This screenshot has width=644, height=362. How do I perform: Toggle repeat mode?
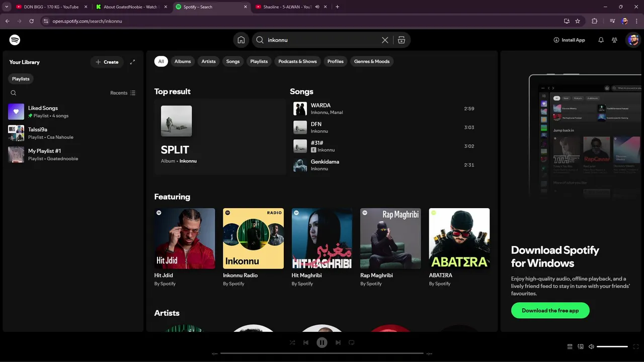(352, 342)
